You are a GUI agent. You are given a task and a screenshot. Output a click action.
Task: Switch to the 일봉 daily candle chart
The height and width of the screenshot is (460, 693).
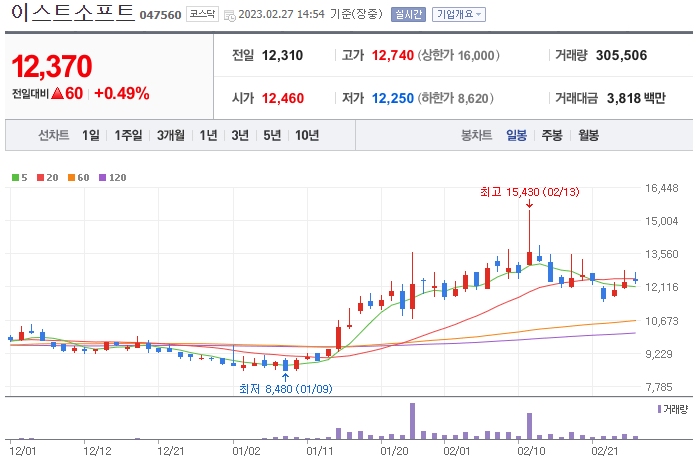(516, 135)
